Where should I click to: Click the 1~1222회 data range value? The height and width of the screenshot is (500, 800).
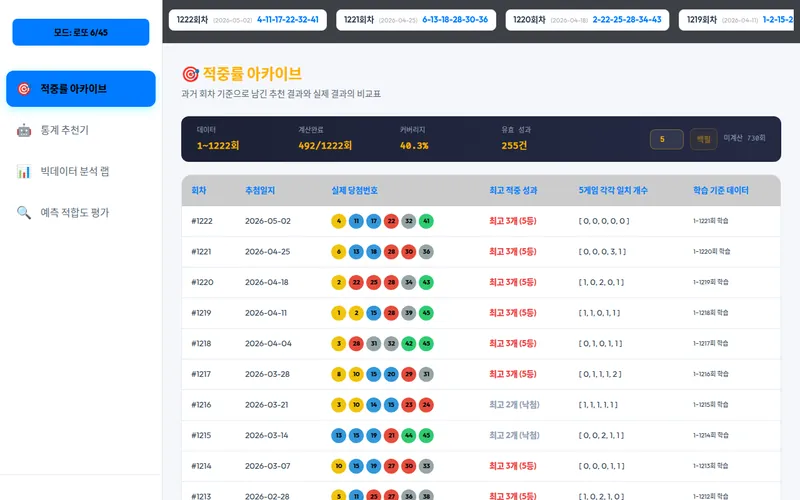coord(218,145)
